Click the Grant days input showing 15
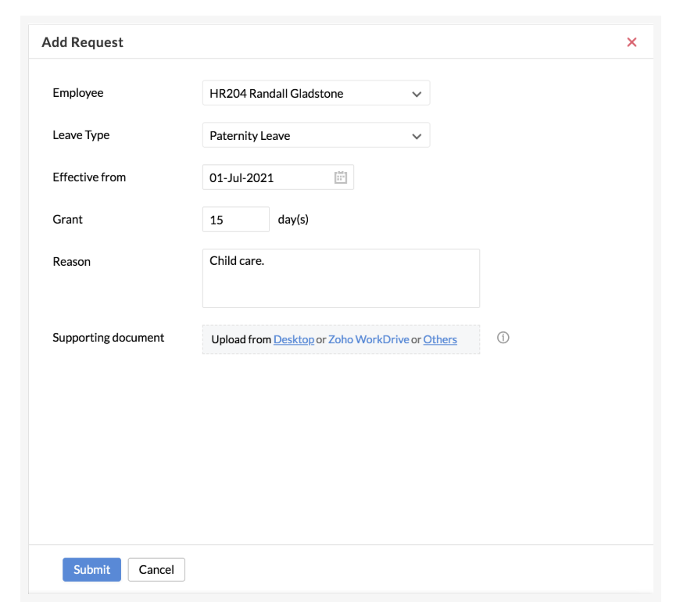Screen dimensions: 680x616 [x=235, y=219]
